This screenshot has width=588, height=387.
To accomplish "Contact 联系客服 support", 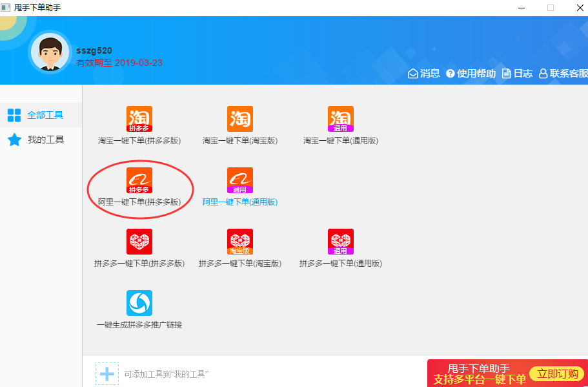I will coord(563,73).
